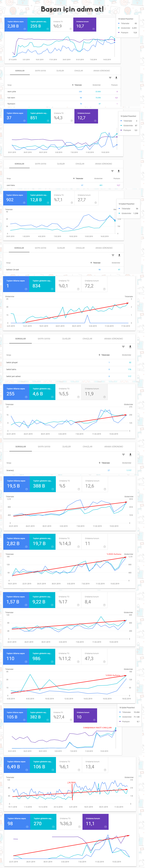This screenshot has height=868, width=145.
Task: Toggle the Toplam tıklama sayısı 902 card
Action: click(15, 198)
